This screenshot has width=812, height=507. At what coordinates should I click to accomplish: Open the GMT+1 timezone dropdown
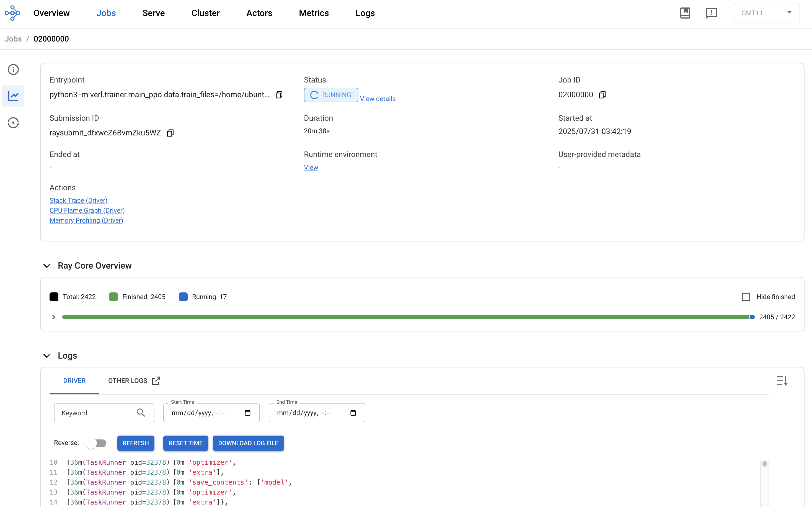coord(766,13)
